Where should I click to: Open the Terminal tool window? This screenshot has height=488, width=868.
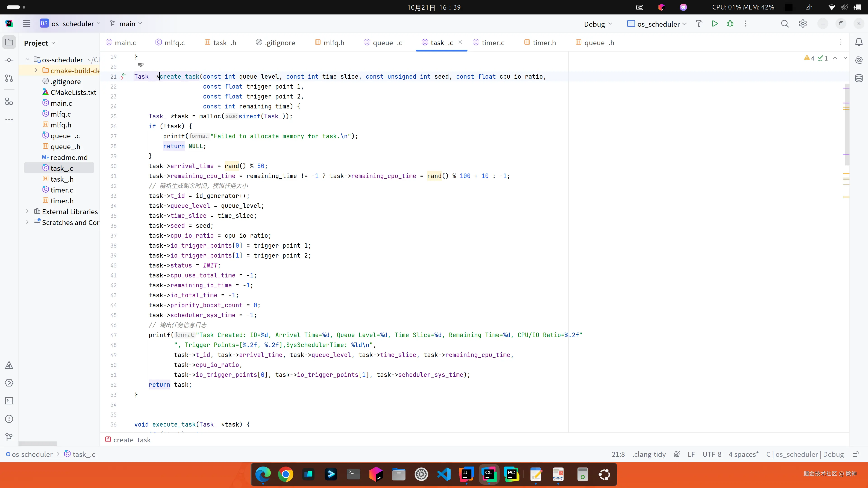coord(9,401)
